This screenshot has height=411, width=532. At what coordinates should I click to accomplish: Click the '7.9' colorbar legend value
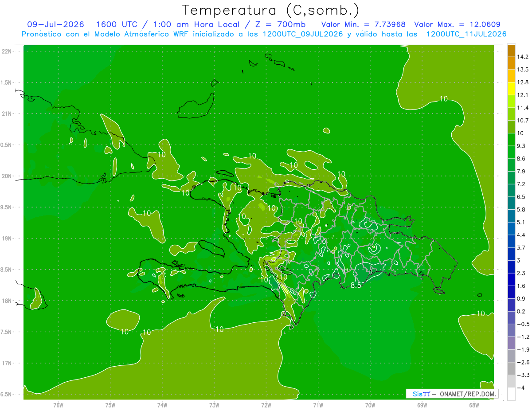click(521, 171)
